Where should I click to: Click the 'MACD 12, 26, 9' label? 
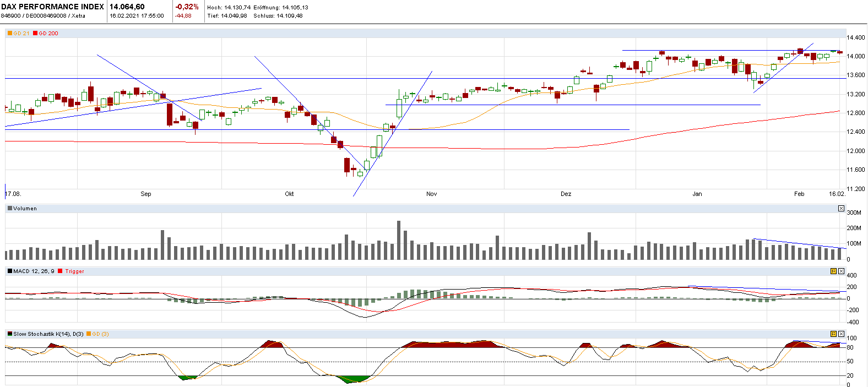34,271
